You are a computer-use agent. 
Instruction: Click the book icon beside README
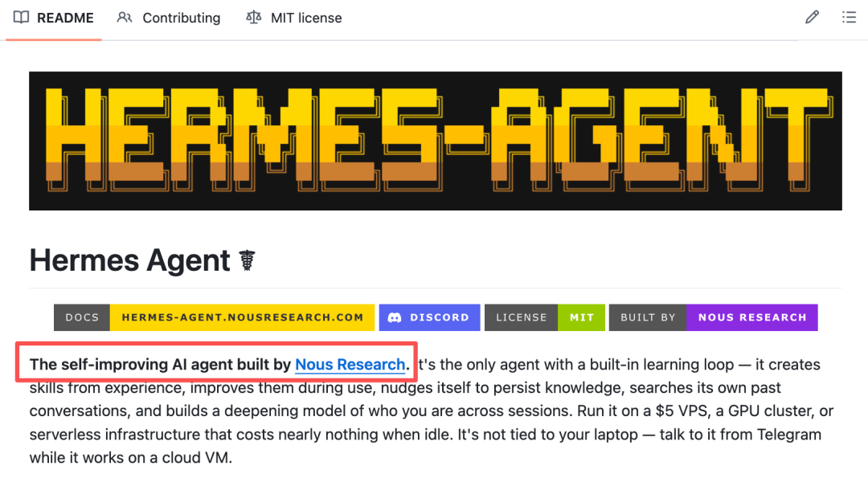(x=21, y=18)
